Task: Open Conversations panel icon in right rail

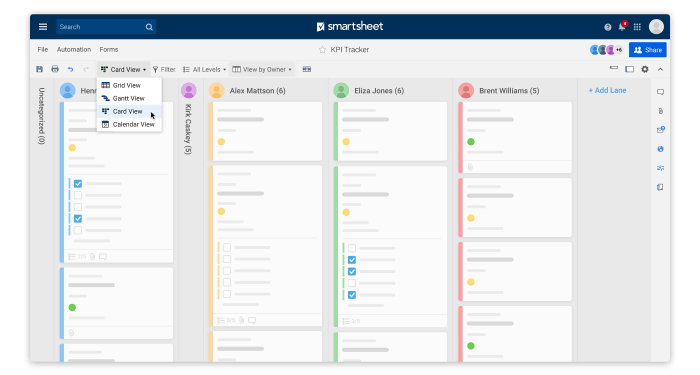Action: coord(660,92)
